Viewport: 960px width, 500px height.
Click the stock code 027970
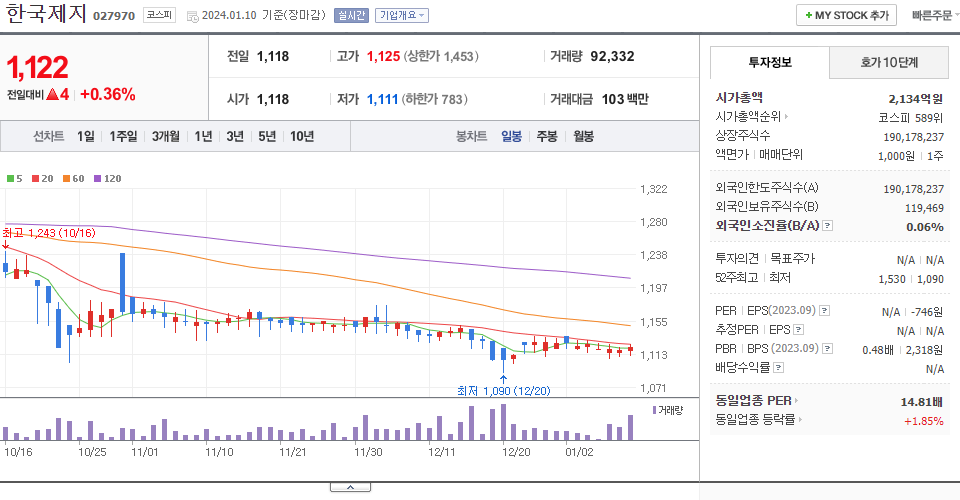(114, 15)
